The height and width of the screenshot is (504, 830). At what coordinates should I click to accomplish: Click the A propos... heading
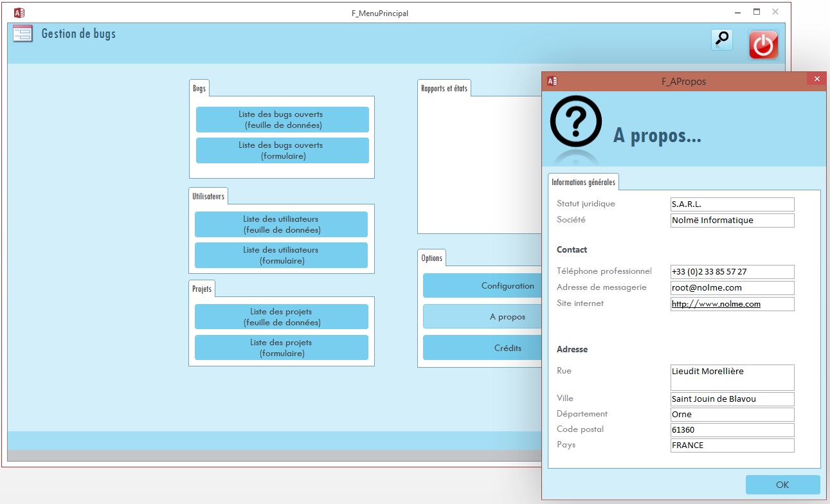click(x=657, y=136)
